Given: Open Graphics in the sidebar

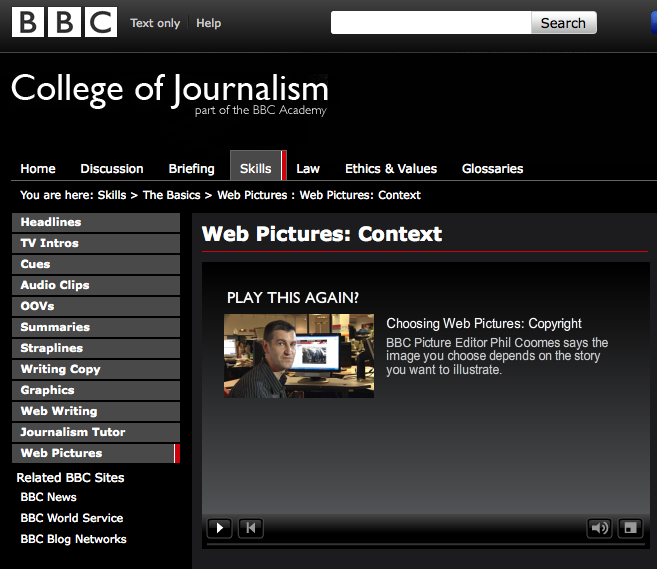Looking at the screenshot, I should pos(96,391).
